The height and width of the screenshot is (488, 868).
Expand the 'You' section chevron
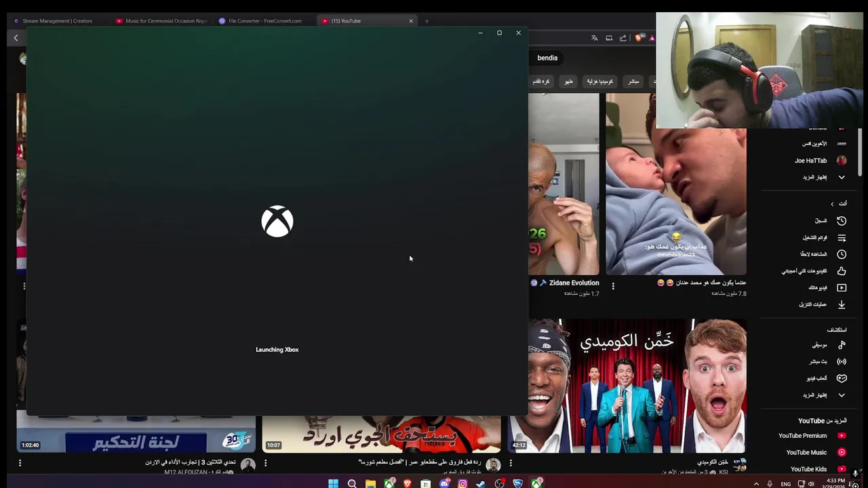832,203
